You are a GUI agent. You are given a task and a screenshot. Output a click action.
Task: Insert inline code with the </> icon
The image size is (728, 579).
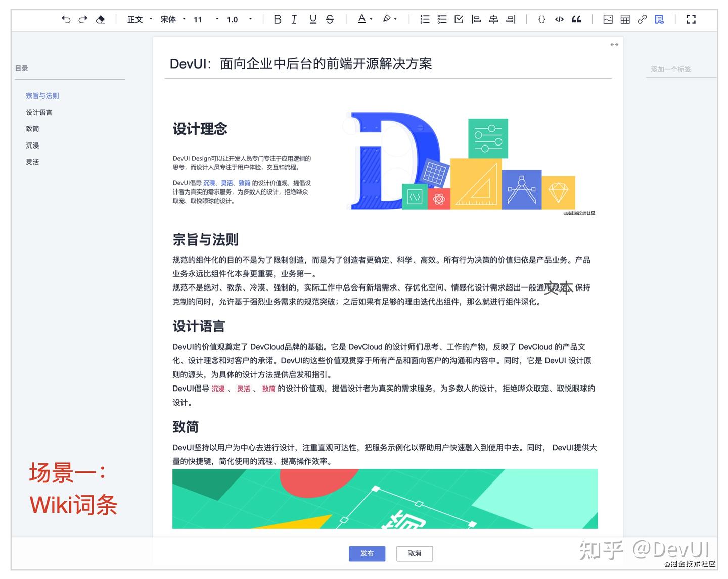559,19
